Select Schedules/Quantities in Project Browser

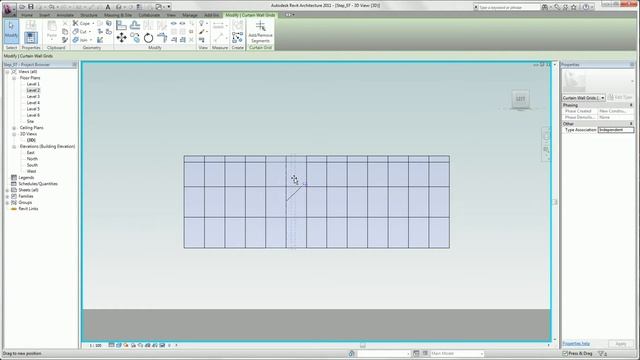[38, 184]
